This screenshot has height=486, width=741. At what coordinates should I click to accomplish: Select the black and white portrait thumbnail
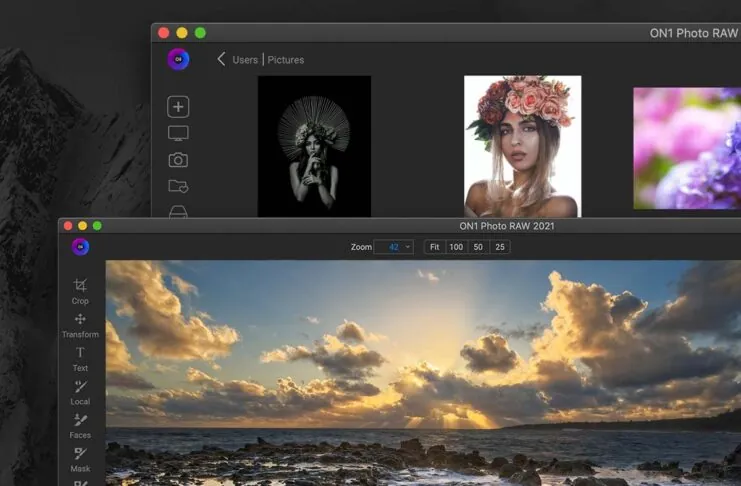click(314, 145)
